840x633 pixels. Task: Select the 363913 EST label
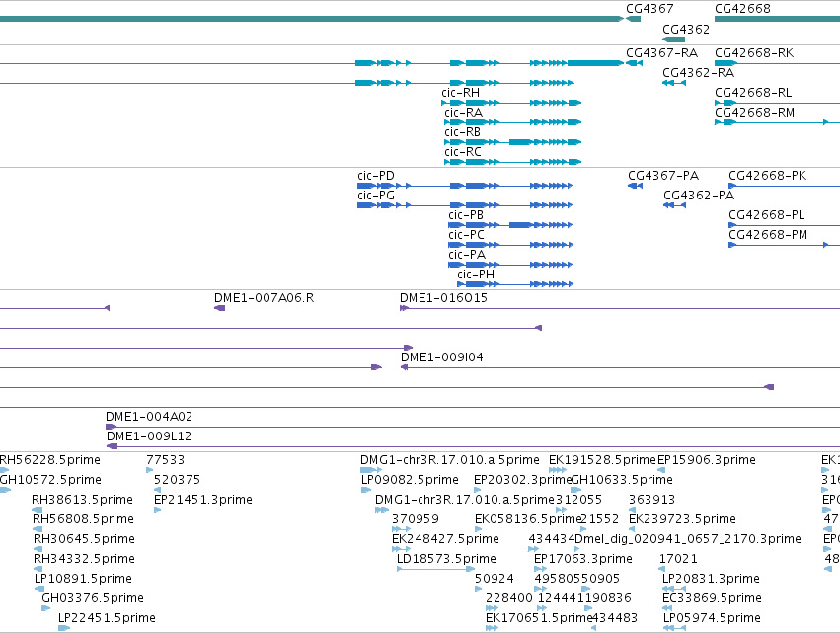651,500
